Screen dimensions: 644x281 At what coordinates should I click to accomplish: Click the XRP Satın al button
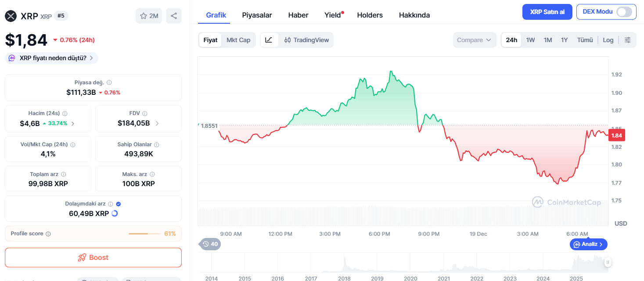click(547, 12)
